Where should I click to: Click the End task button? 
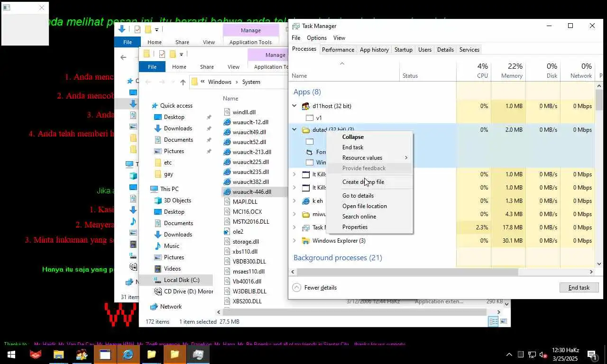click(x=579, y=288)
